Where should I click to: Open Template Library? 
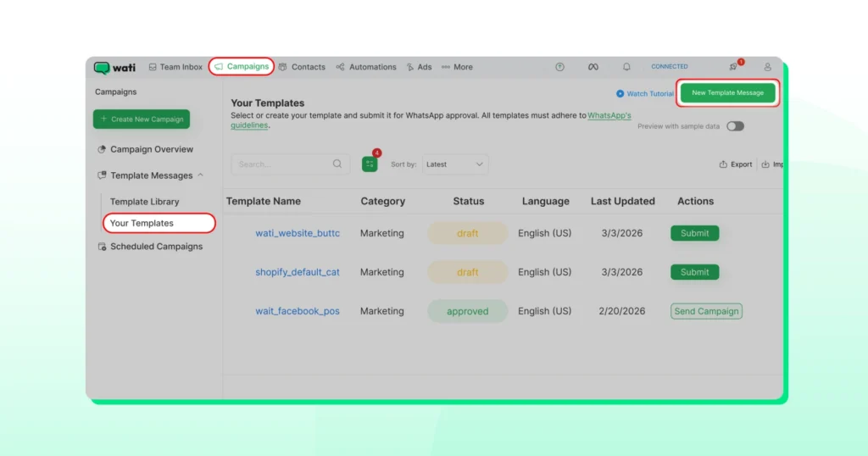tap(144, 202)
